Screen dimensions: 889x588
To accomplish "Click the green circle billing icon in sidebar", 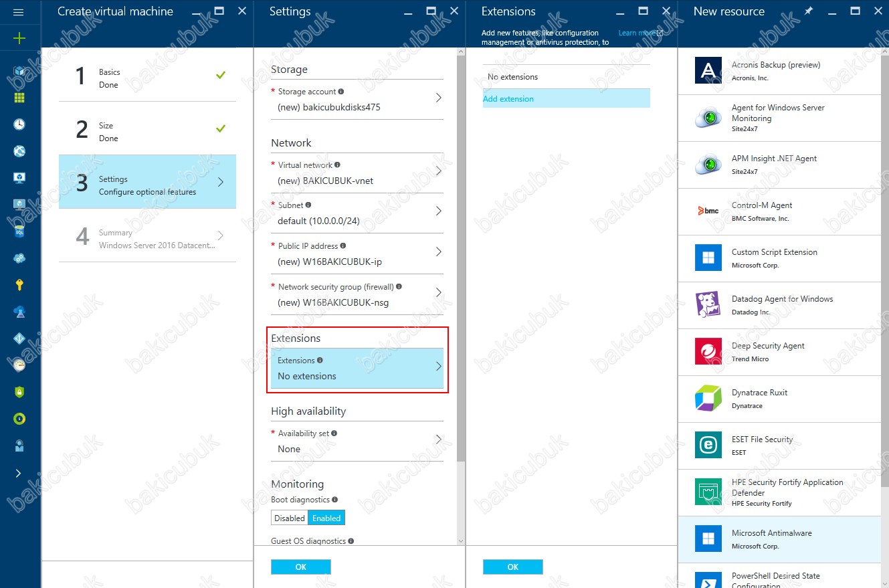I will [19, 419].
